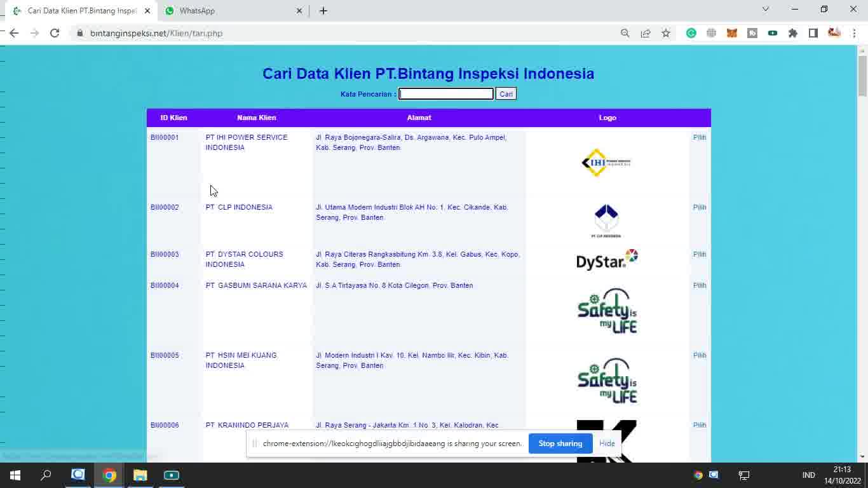Focus the Kata Pencarian input field

tap(446, 94)
